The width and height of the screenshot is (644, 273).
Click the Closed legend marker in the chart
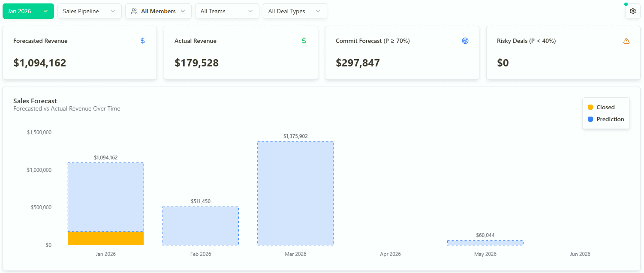[590, 107]
